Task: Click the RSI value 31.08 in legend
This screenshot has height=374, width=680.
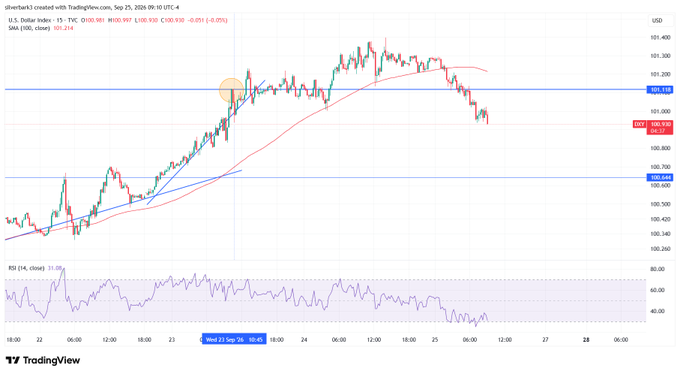Action: tap(55, 268)
